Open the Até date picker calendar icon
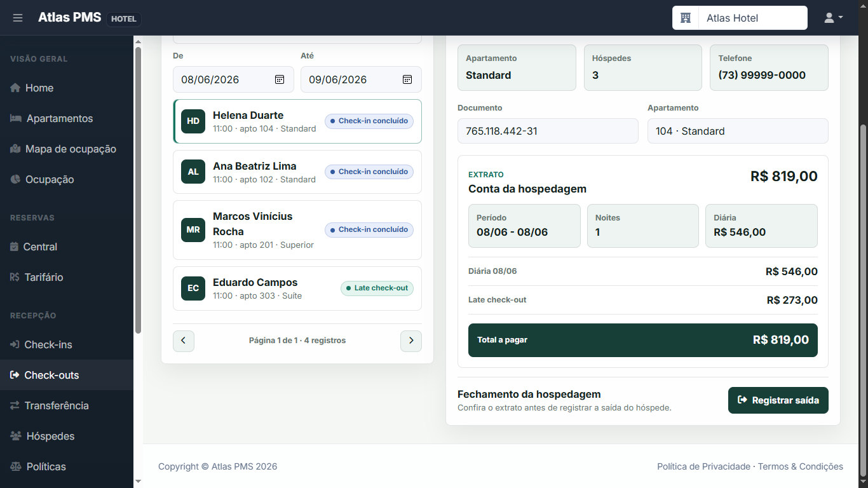868x488 pixels. (407, 79)
